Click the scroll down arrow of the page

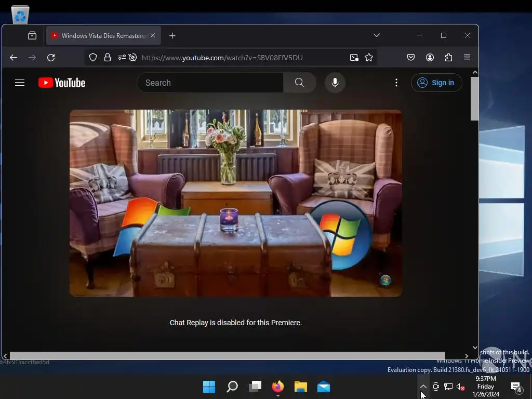pos(475,348)
